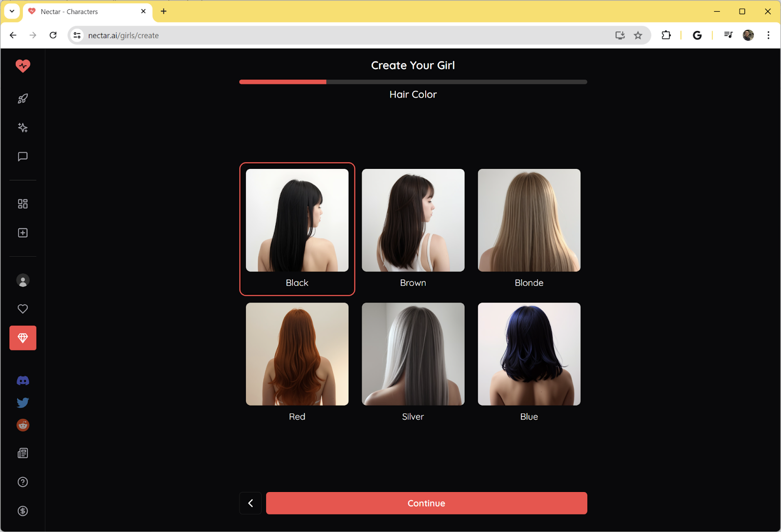Image resolution: width=781 pixels, height=532 pixels.
Task: Open the chat bubble icon in sidebar
Action: coord(22,157)
